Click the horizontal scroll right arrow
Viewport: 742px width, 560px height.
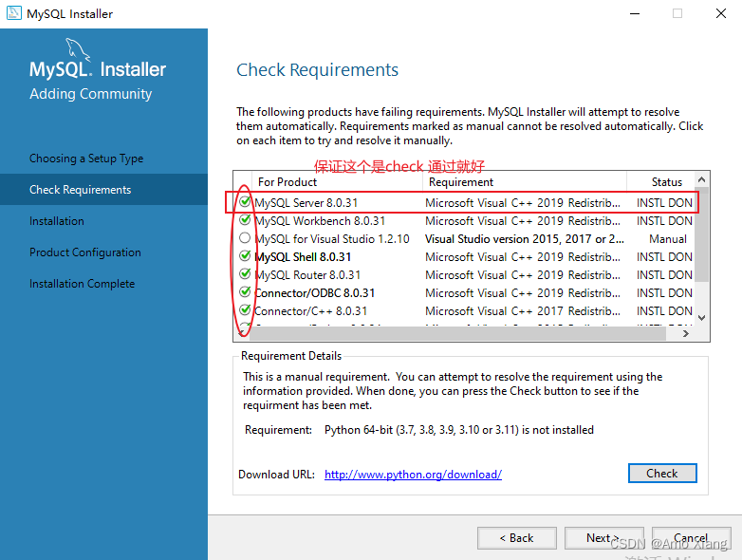(x=686, y=333)
